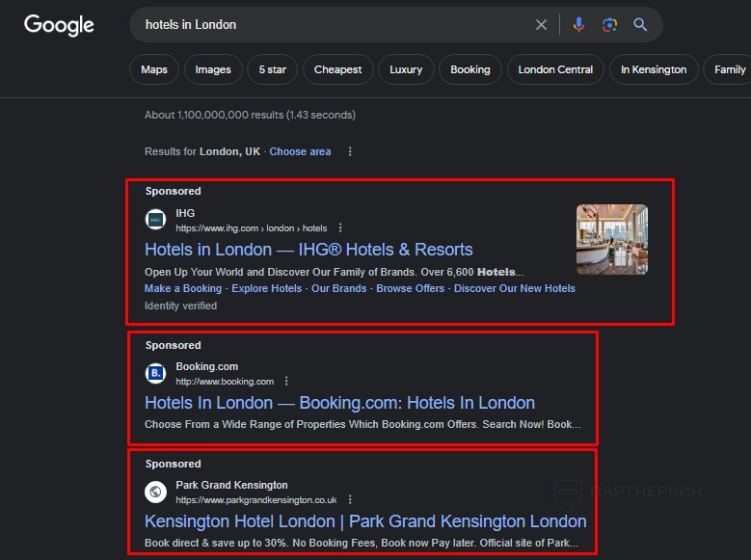Open three-dot menu beside the booking.com URL
Viewport: 751px width, 560px height.
click(x=286, y=382)
